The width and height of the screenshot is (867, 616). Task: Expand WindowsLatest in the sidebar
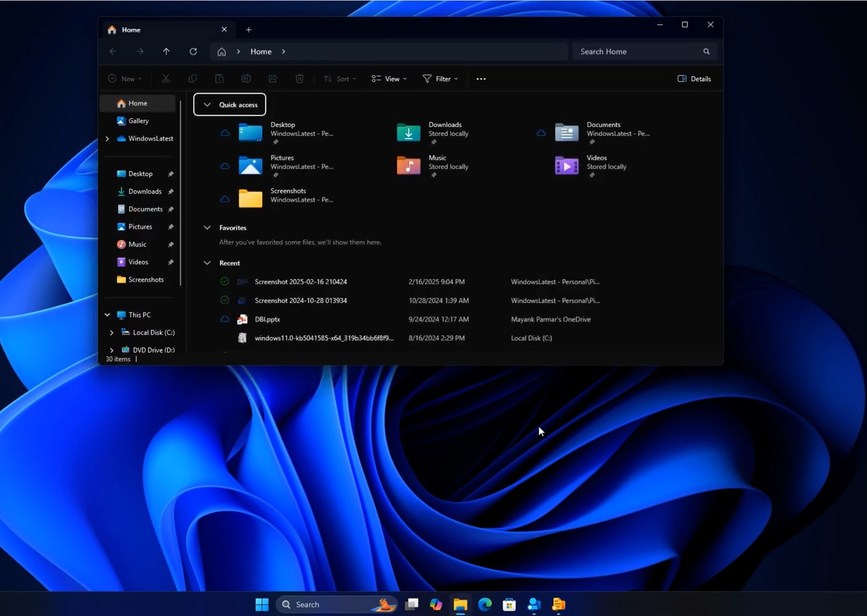pos(107,139)
